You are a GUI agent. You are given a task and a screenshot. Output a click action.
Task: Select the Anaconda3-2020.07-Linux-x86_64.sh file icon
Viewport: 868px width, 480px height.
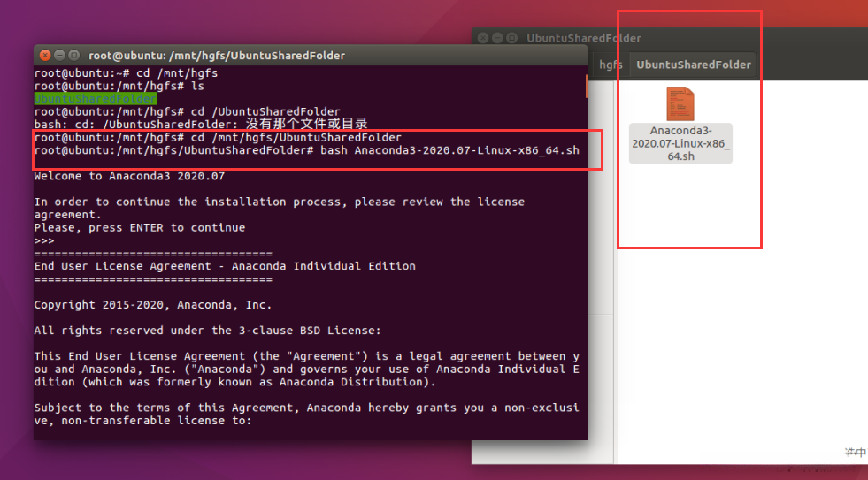[680, 104]
